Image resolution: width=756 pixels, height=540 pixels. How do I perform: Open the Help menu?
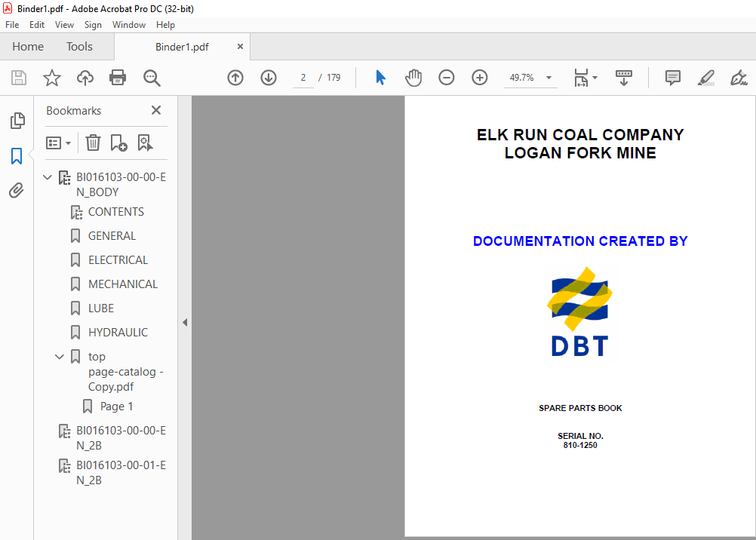165,25
